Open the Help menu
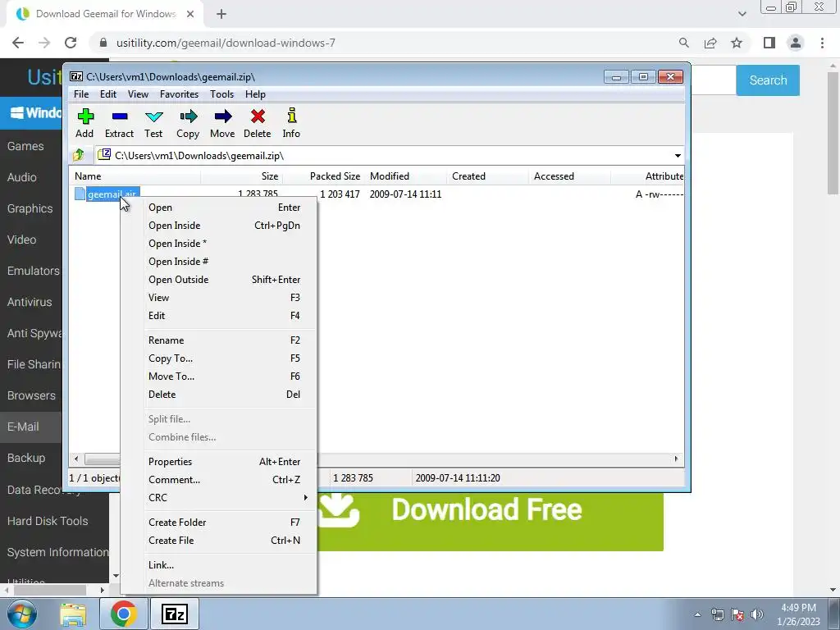This screenshot has width=840, height=630. coord(256,94)
